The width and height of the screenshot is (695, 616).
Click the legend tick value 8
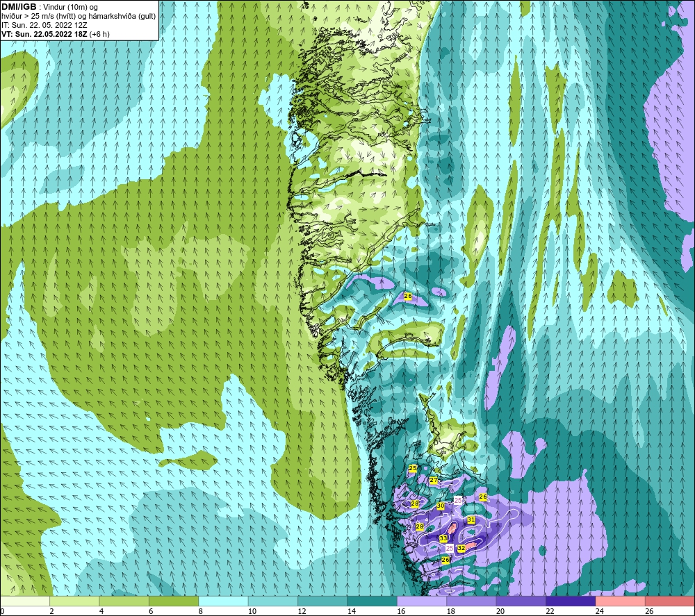coord(201,611)
